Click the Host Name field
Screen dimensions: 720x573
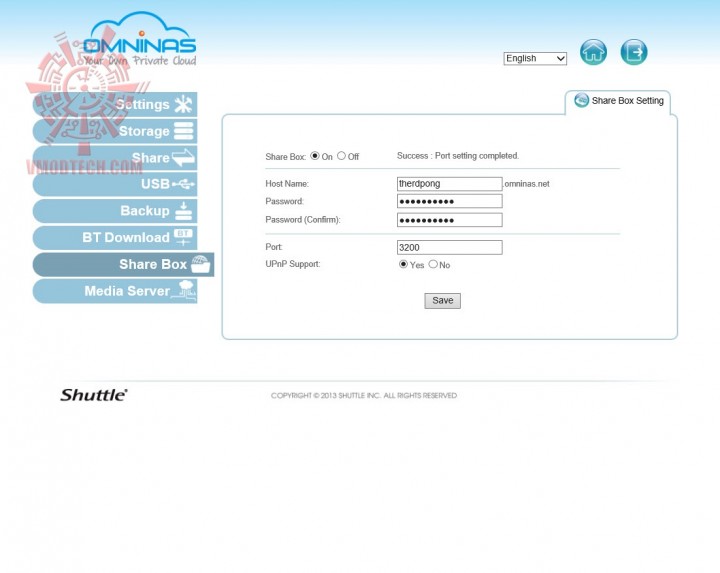[x=450, y=184]
